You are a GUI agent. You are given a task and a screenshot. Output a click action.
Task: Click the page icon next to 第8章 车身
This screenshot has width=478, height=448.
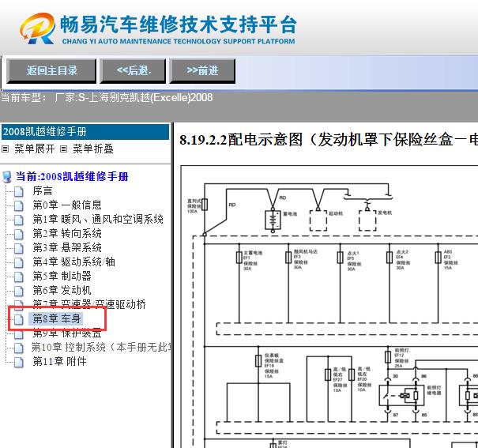pyautogui.click(x=19, y=319)
